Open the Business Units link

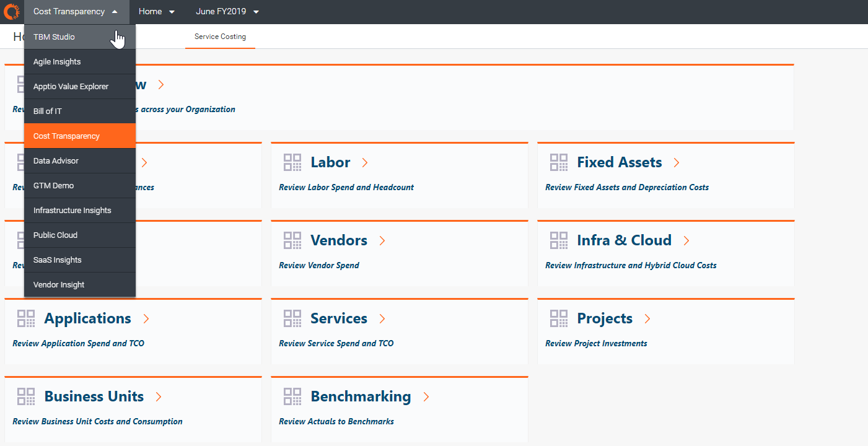94,396
